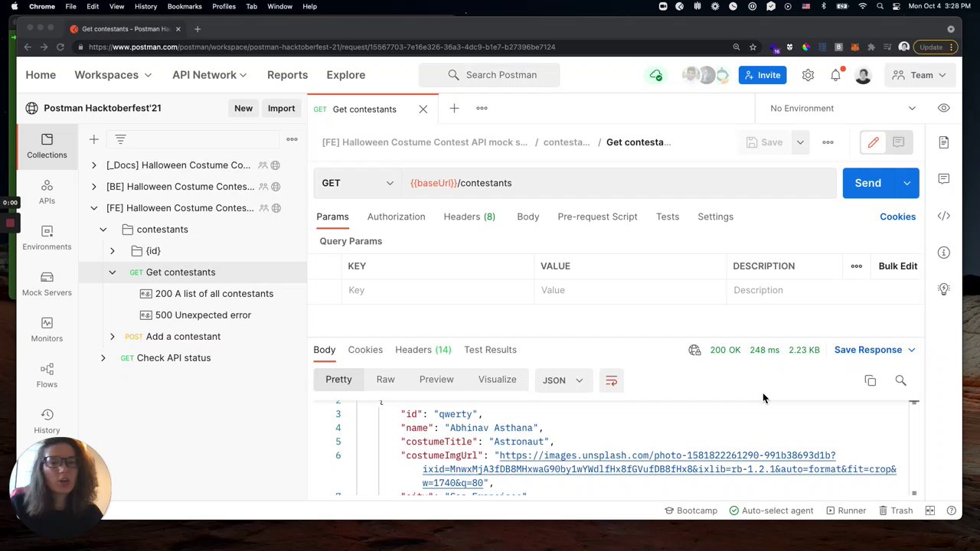
Task: Open collections sidebar more options menu
Action: point(292,139)
